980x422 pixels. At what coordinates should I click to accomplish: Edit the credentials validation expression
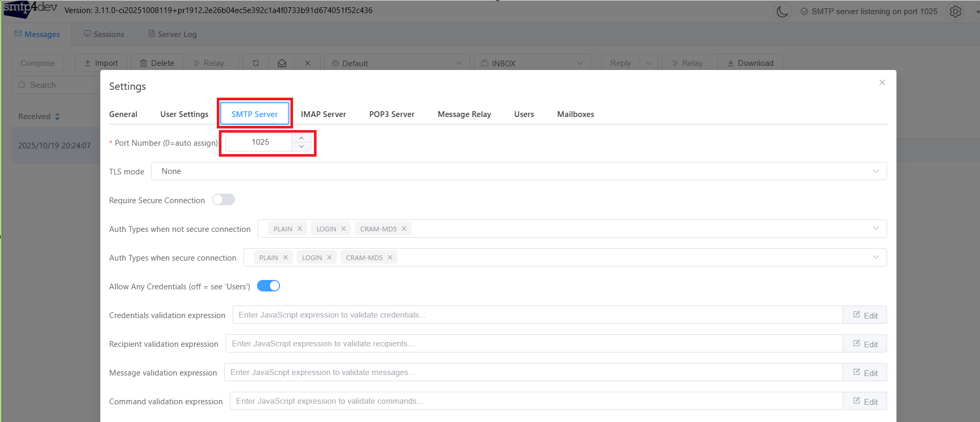[865, 315]
